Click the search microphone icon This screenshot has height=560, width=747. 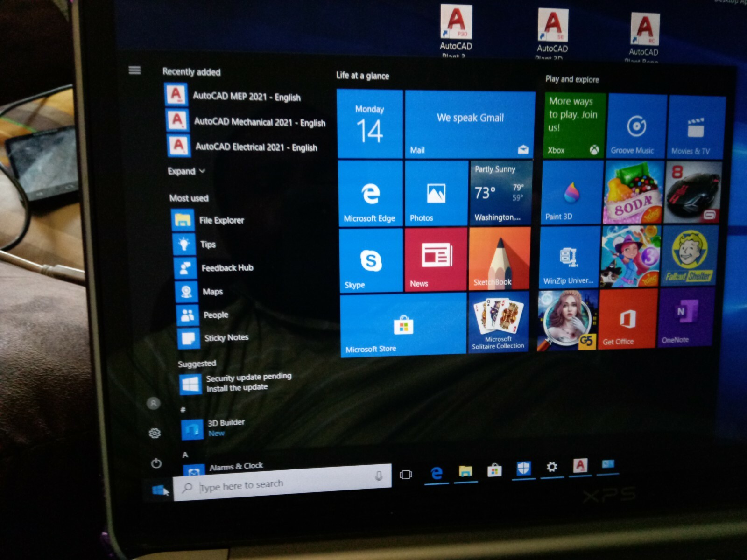point(379,476)
